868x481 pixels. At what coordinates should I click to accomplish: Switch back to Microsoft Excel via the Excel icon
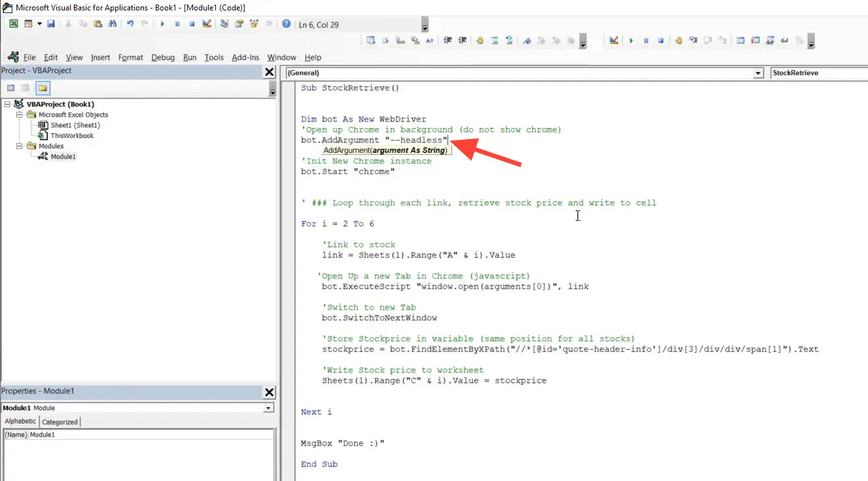pyautogui.click(x=13, y=24)
